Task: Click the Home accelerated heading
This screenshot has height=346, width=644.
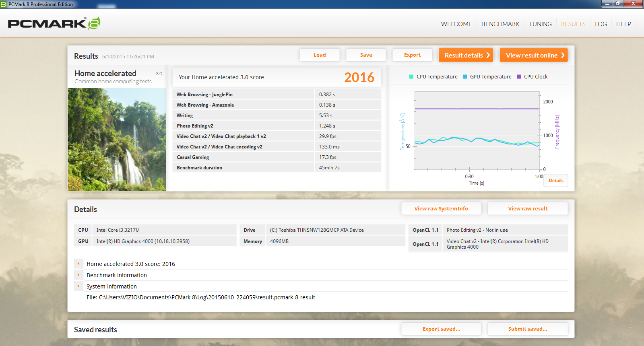Action: tap(105, 73)
